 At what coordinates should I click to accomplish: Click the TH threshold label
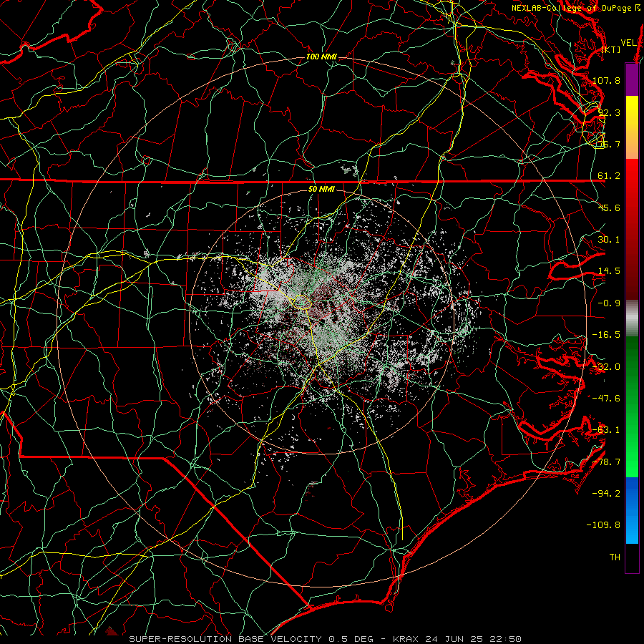pyautogui.click(x=615, y=557)
